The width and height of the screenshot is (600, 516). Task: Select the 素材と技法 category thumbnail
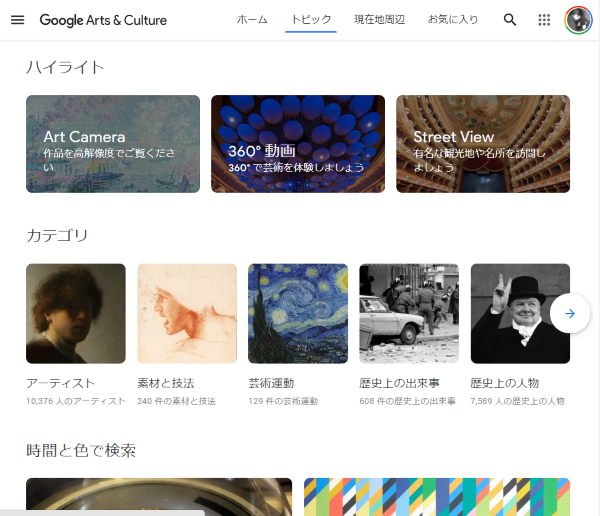coord(187,313)
